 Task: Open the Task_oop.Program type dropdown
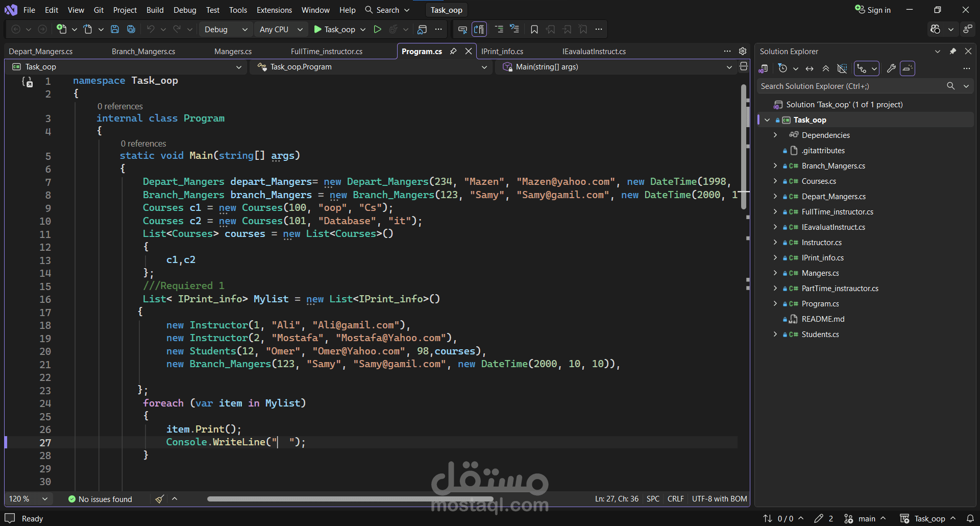click(372, 67)
